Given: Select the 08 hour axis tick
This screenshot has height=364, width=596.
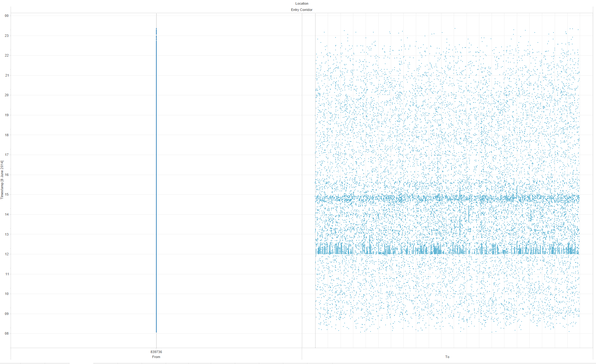Looking at the screenshot, I should (7, 333).
